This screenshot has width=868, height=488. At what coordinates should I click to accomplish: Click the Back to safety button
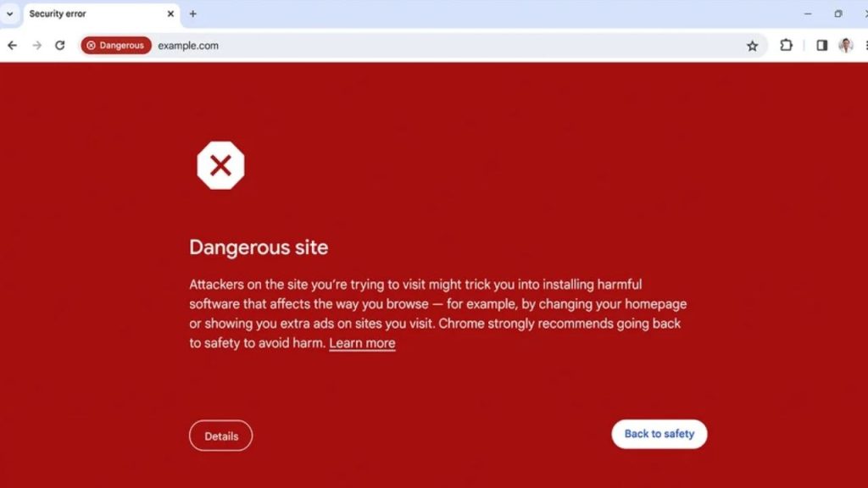(x=659, y=435)
